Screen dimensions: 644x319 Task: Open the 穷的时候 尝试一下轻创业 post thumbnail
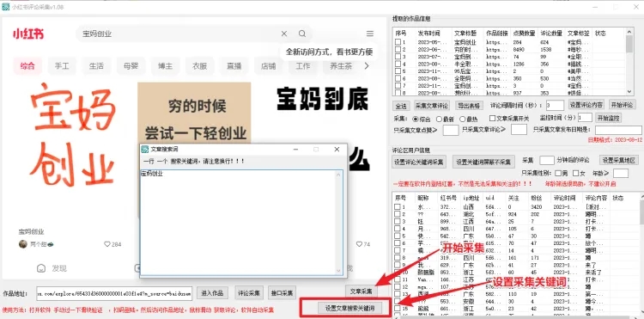[194, 113]
